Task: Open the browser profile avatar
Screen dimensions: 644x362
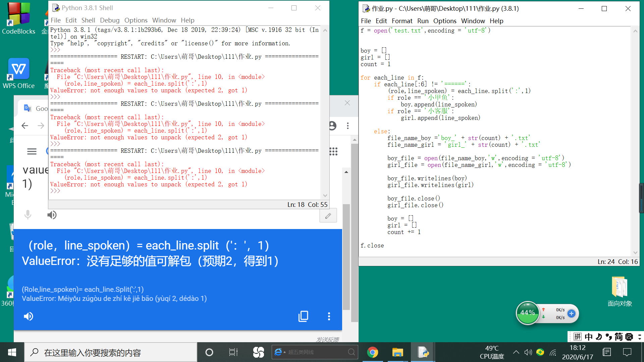Action: 333,126
